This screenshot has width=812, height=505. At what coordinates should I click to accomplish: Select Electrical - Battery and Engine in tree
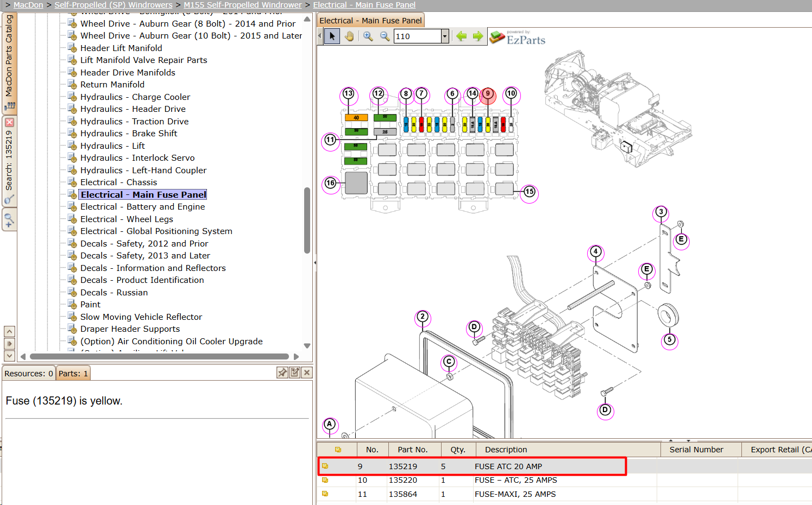coord(143,207)
